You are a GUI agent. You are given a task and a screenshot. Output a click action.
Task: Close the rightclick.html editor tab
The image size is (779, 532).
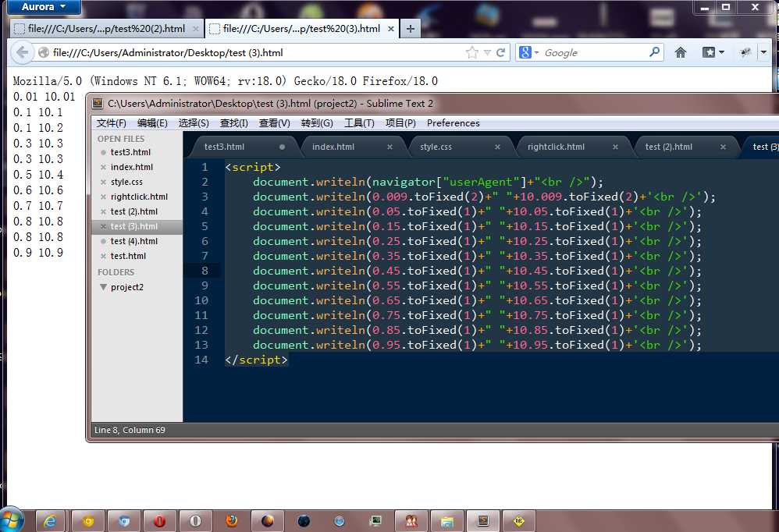615,147
